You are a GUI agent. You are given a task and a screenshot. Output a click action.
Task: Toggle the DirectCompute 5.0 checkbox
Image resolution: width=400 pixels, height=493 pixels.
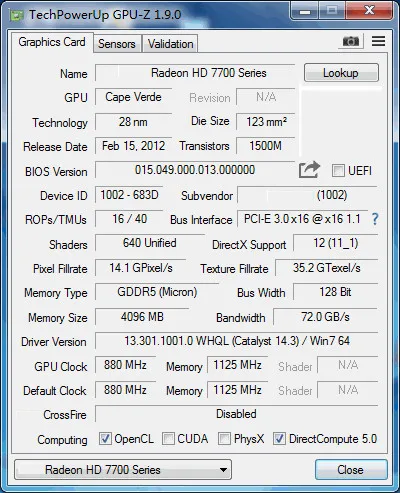click(279, 439)
